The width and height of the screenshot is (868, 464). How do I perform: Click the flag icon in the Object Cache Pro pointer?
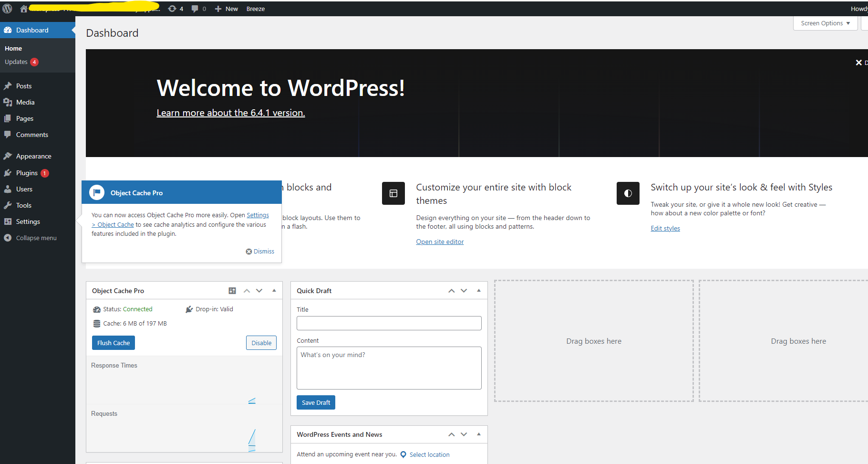[97, 192]
